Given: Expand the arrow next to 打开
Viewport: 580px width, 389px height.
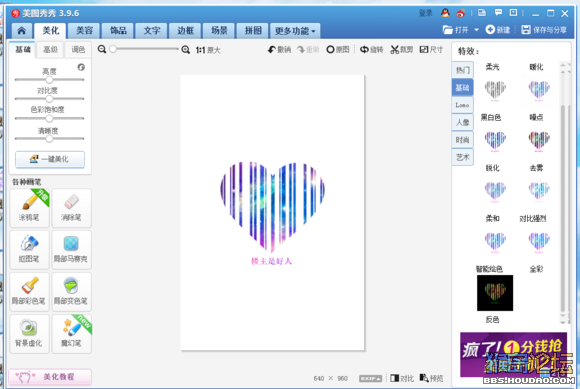Looking at the screenshot, I should tap(476, 30).
